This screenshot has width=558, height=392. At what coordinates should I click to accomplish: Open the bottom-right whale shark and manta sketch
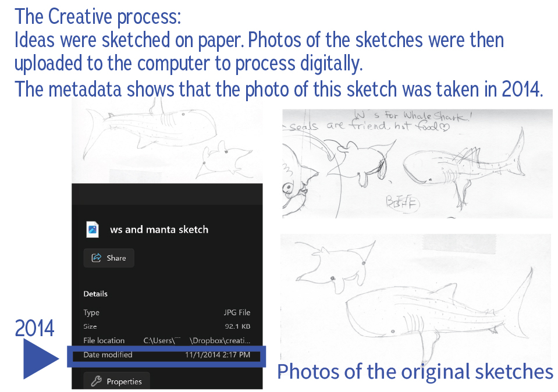point(415,299)
